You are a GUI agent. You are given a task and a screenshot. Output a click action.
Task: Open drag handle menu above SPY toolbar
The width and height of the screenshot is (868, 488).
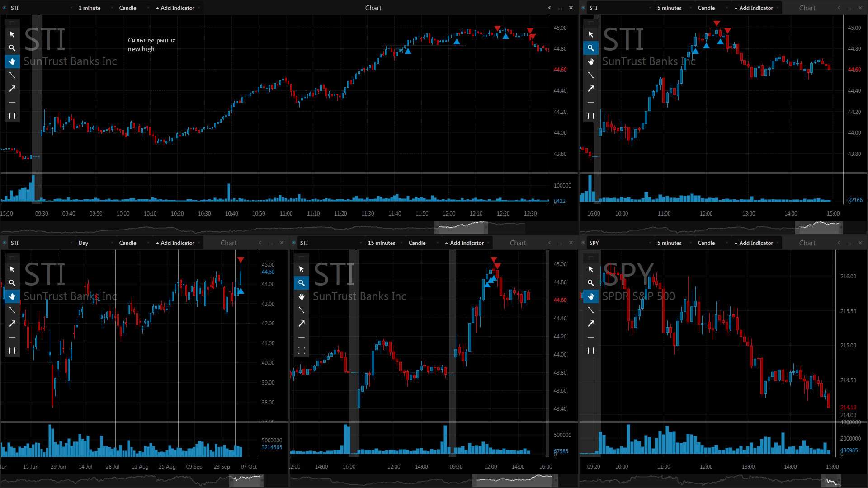pos(591,257)
